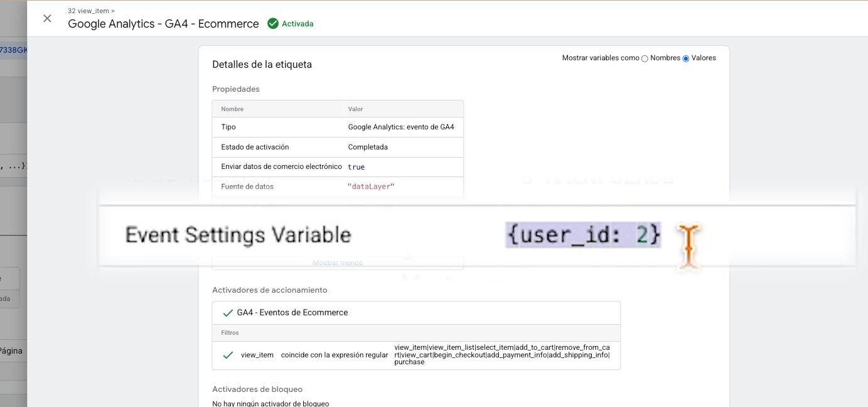868x407 pixels.
Task: Click the Tipo row label
Action: click(x=228, y=127)
